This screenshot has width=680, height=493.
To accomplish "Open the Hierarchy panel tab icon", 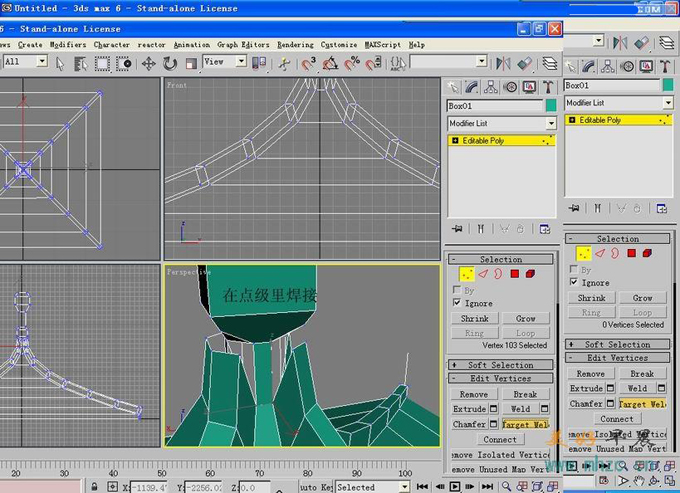I will coord(492,87).
